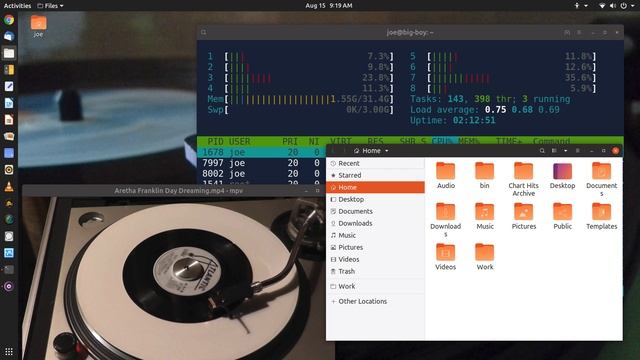Show Applications grid in the dock
The height and width of the screenshot is (360, 640).
click(x=9, y=351)
